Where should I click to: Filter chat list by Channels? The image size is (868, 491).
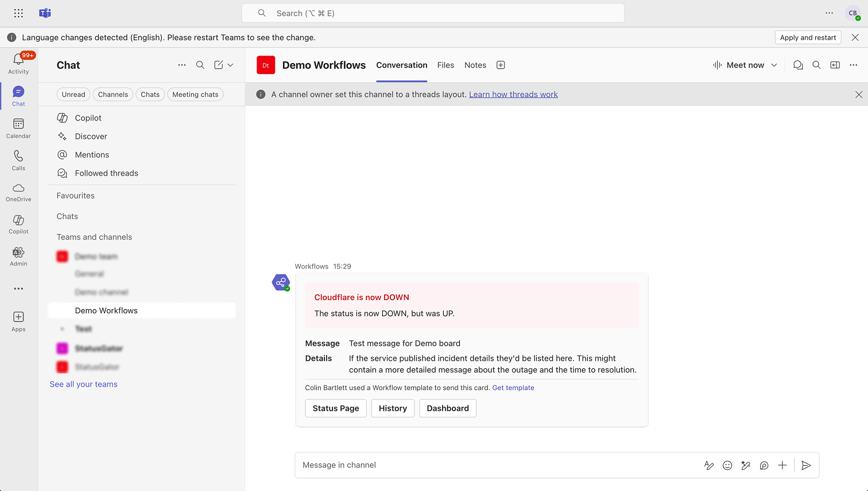(113, 95)
